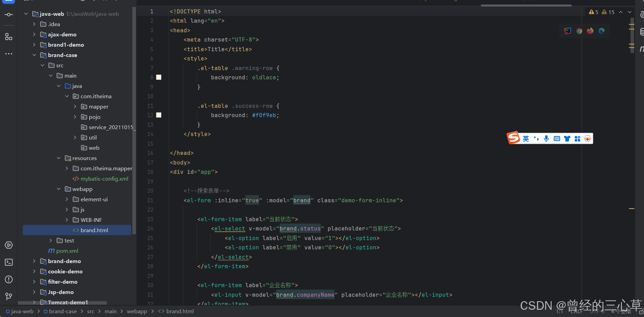Click project tree horizontal scrollbar
The image size is (644, 317).
click(x=62, y=303)
